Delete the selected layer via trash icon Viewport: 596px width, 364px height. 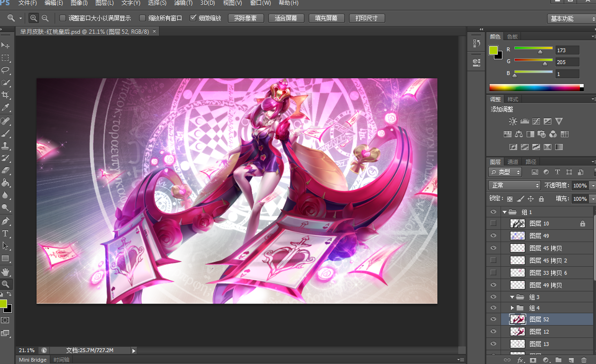coord(584,360)
